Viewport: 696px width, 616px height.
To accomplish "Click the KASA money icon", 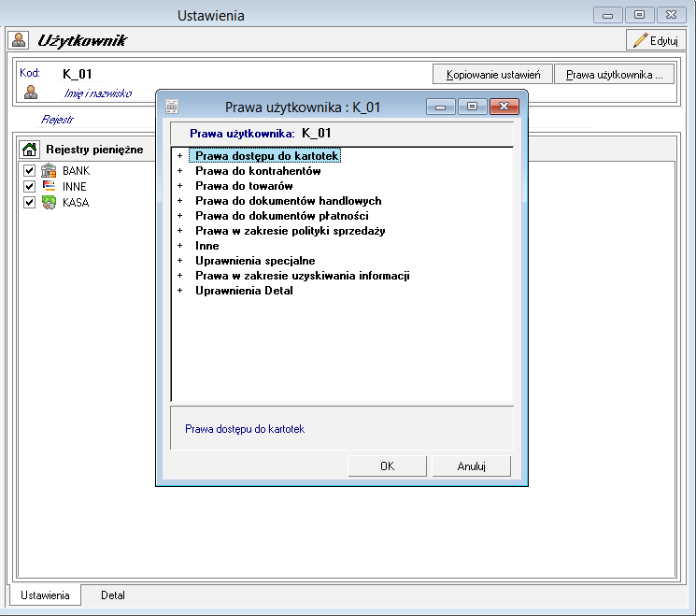I will [49, 202].
